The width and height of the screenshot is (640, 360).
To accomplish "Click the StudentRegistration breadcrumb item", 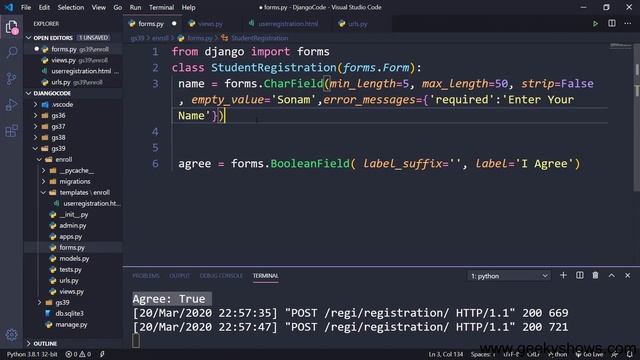I will [259, 38].
